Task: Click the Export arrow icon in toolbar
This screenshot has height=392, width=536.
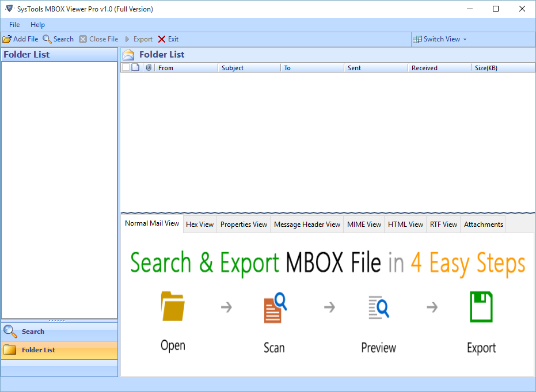Action: 127,39
